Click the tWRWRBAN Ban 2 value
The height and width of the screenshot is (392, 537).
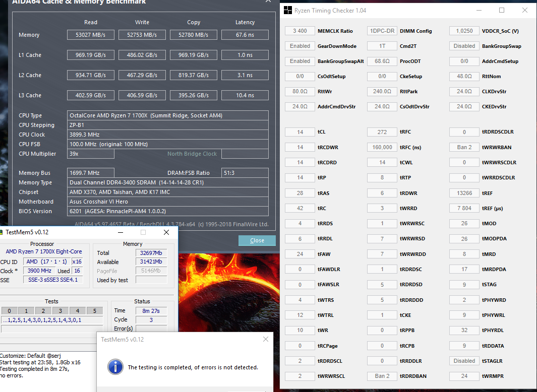[464, 147]
